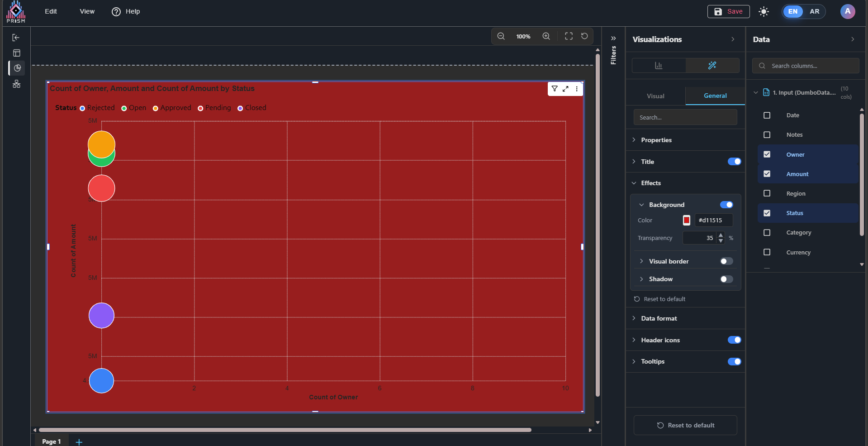Viewport: 868px width, 446px height.
Task: Switch to light theme using sun icon
Action: click(764, 12)
